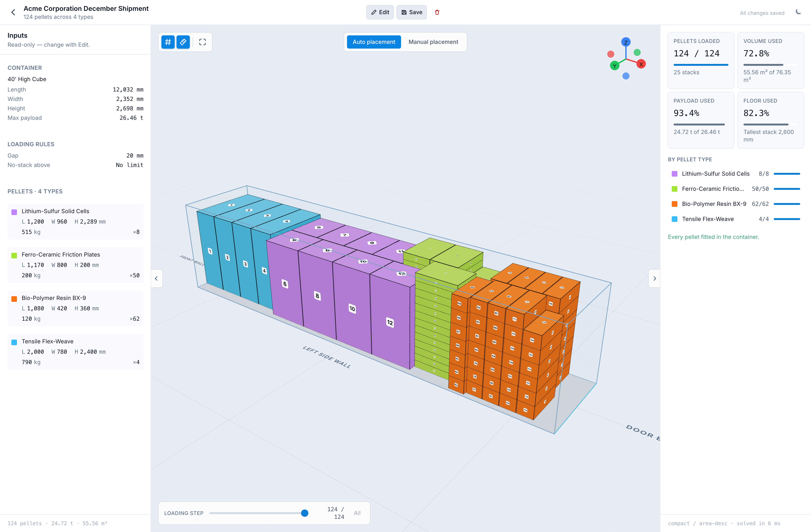811x532 pixels.
Task: Click pallet 10 in the 3D view
Action: (352, 308)
